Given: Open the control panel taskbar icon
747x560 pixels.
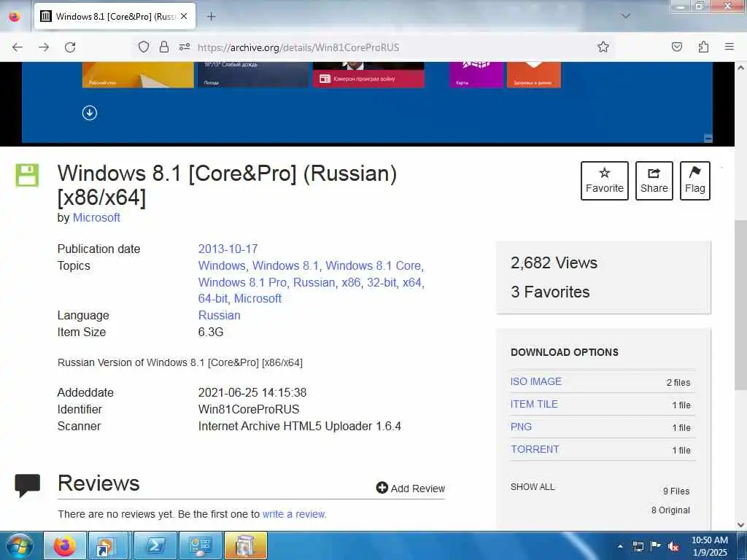Looking at the screenshot, I should point(201,545).
